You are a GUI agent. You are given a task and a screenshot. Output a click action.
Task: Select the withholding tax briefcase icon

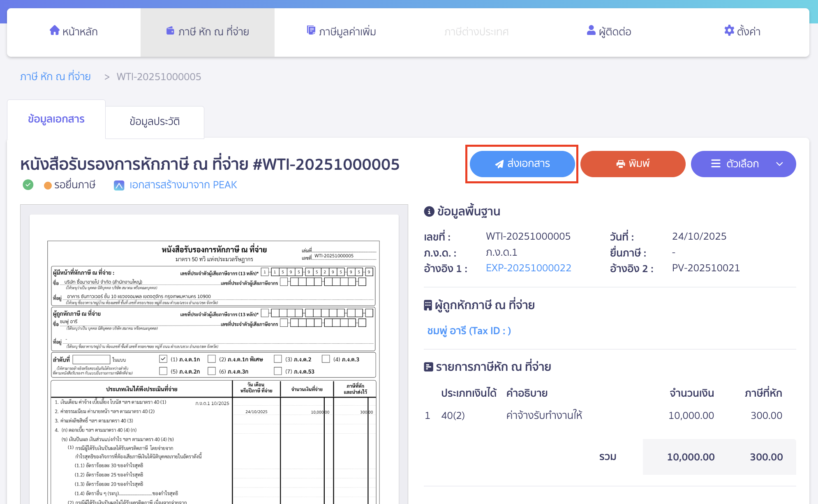tap(171, 31)
